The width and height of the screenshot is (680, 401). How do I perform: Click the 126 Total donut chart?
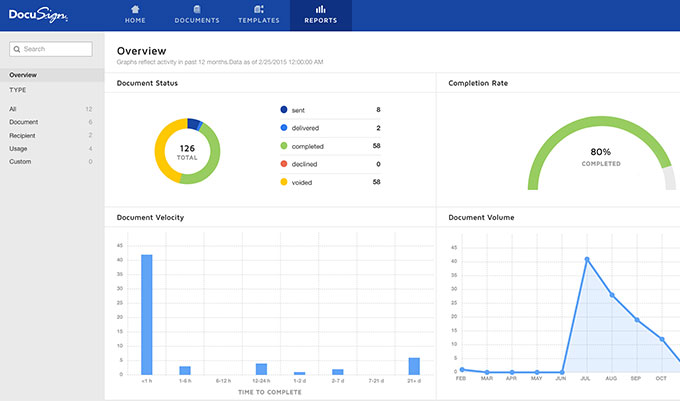click(x=187, y=151)
